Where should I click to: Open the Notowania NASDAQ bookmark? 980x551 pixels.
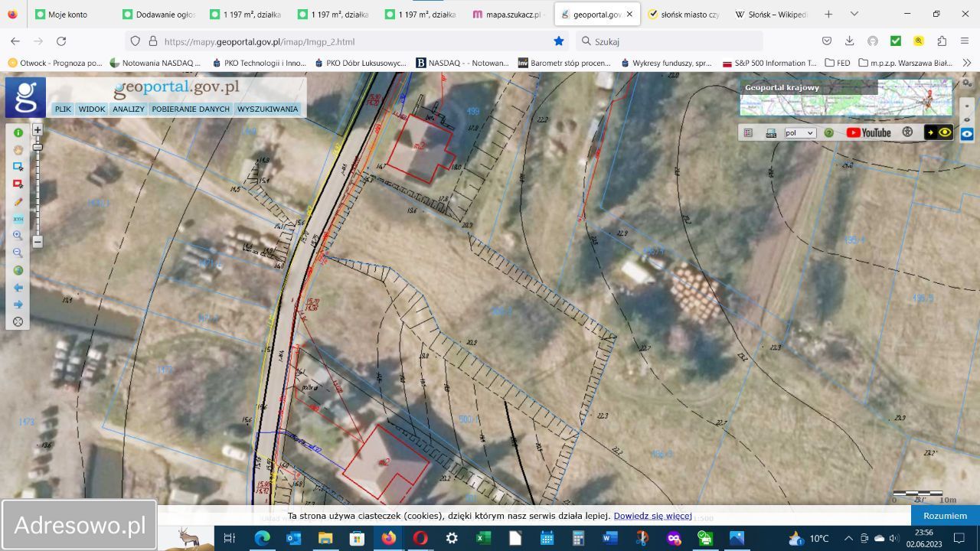pyautogui.click(x=155, y=63)
